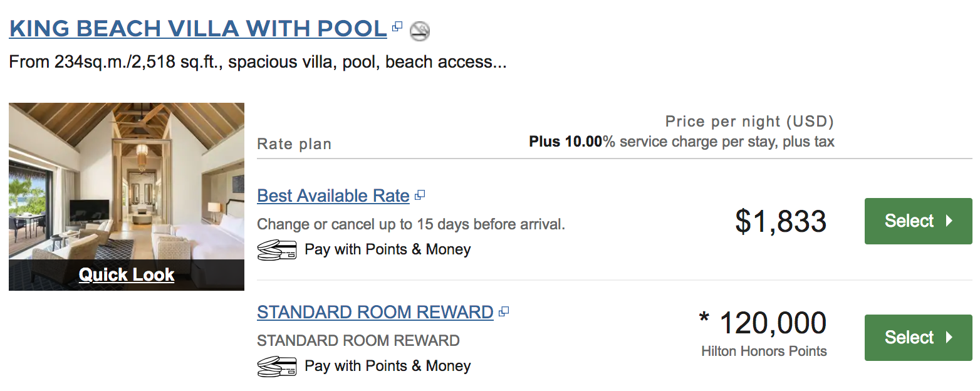The height and width of the screenshot is (391, 980).
Task: Click the new-window icon beside the villa title
Action: (397, 27)
